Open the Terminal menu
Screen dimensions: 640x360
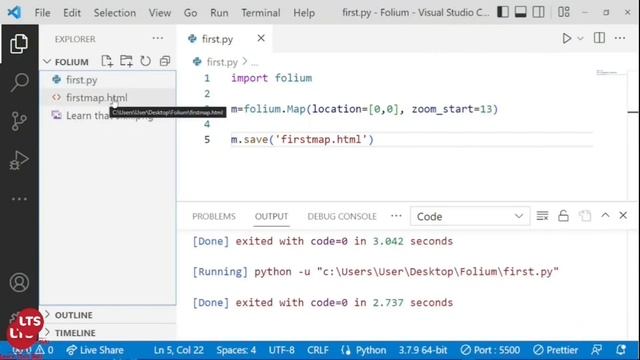point(260,13)
